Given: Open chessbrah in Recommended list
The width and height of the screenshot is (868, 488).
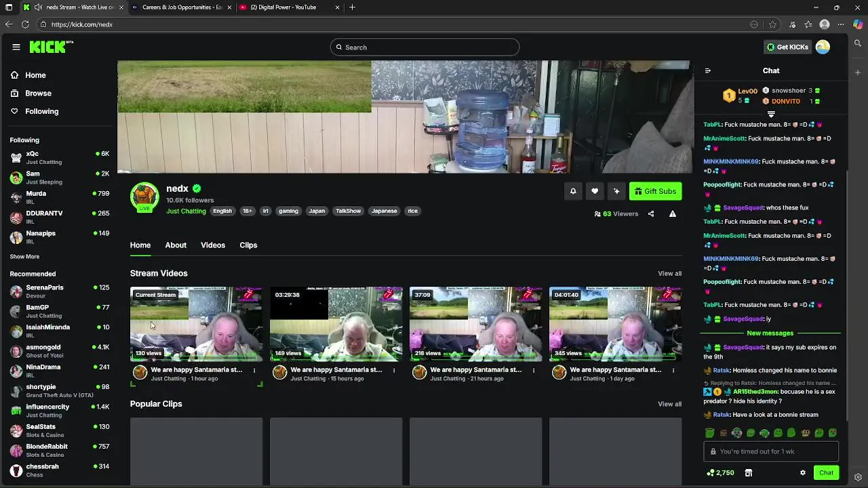Looking at the screenshot, I should click(60, 470).
